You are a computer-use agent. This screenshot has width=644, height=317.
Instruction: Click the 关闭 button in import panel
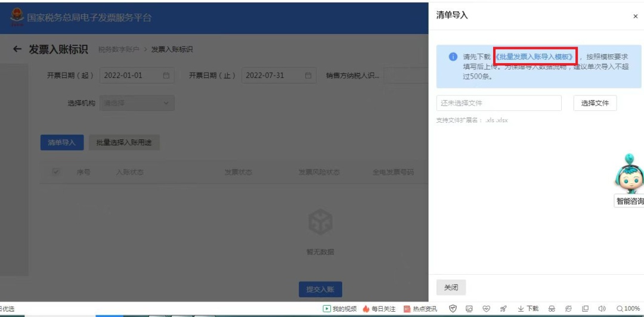[451, 288]
